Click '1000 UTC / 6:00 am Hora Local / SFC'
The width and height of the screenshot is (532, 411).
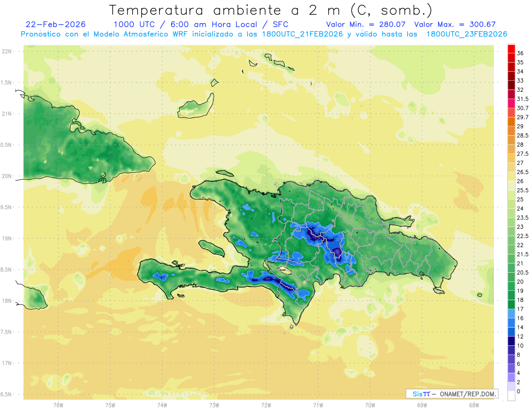click(x=201, y=24)
